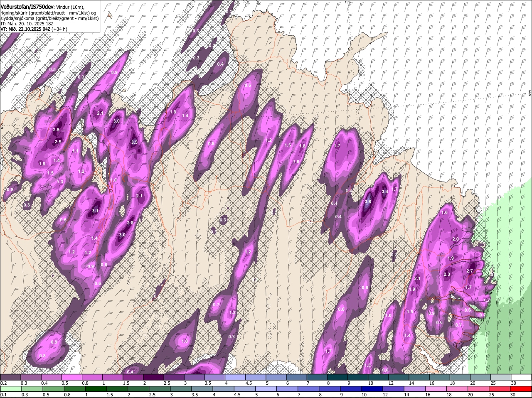
Task: Click the 3.1 precipitation value label
Action: pyautogui.click(x=95, y=211)
